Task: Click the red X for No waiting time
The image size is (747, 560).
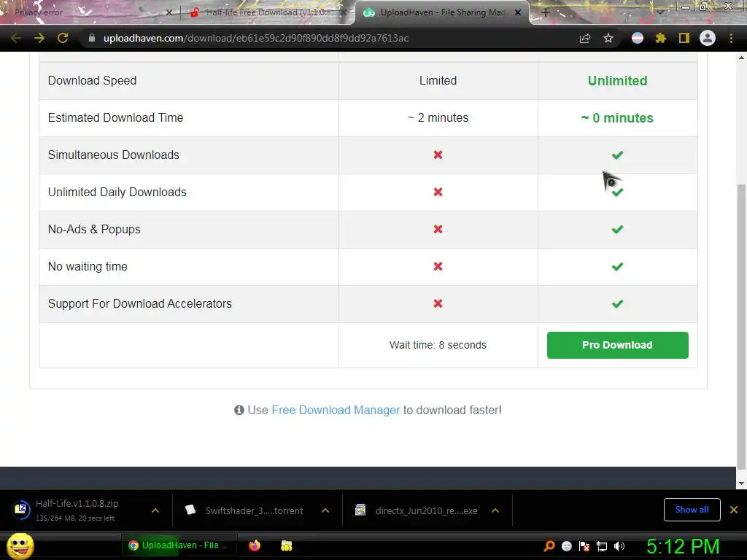Action: pyautogui.click(x=438, y=266)
